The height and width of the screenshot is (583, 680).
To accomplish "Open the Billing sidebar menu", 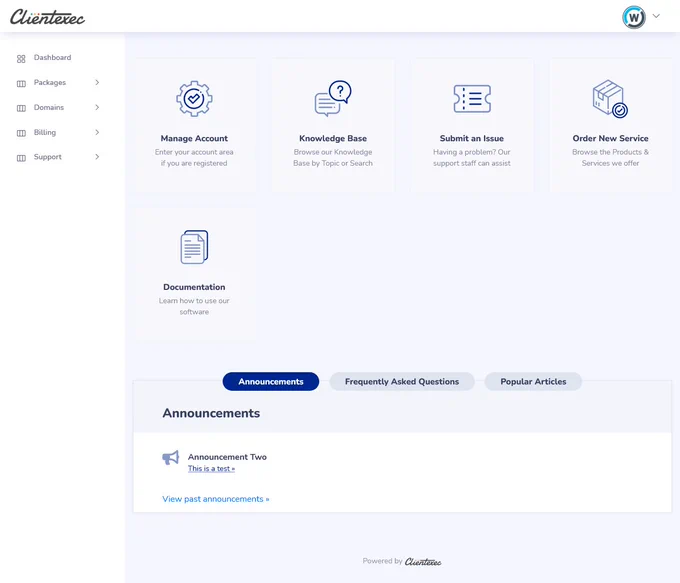I will (45, 132).
